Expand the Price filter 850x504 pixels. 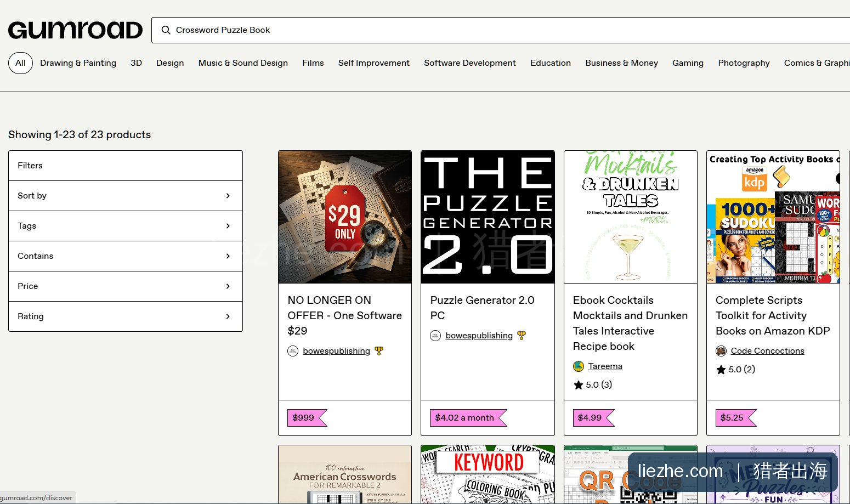click(126, 286)
